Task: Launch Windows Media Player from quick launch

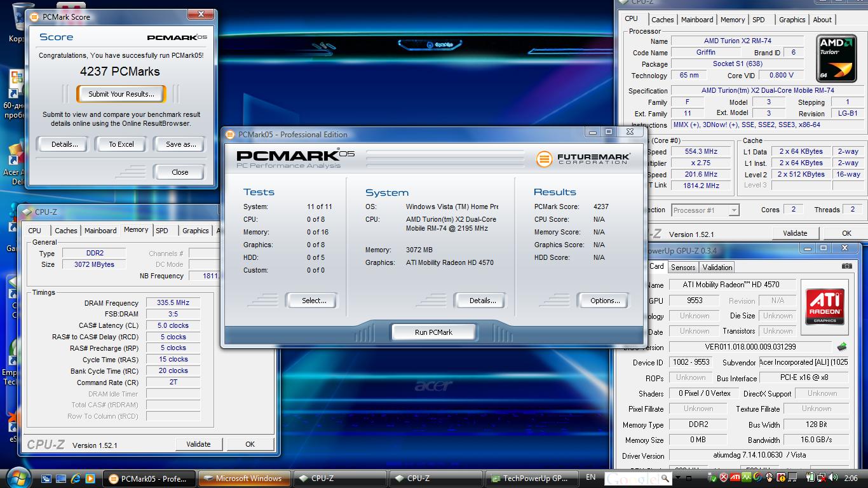Action: [90, 478]
